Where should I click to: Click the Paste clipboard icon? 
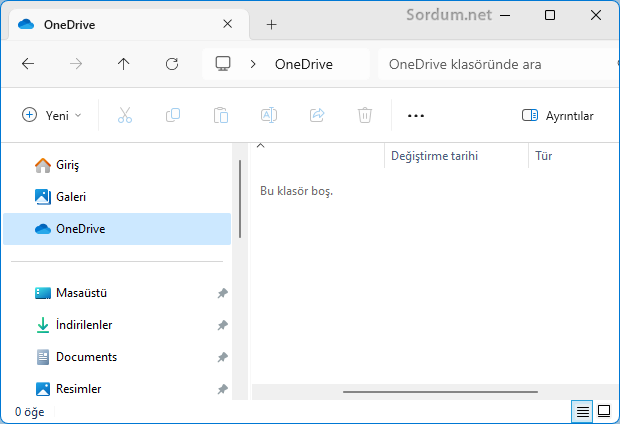pyautogui.click(x=221, y=115)
